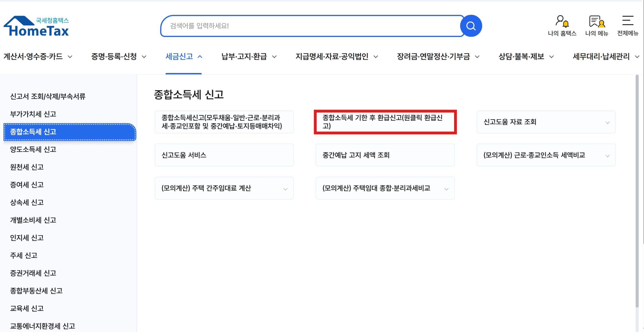644x332 pixels.
Task: Click the search magnifier icon
Action: point(471,25)
